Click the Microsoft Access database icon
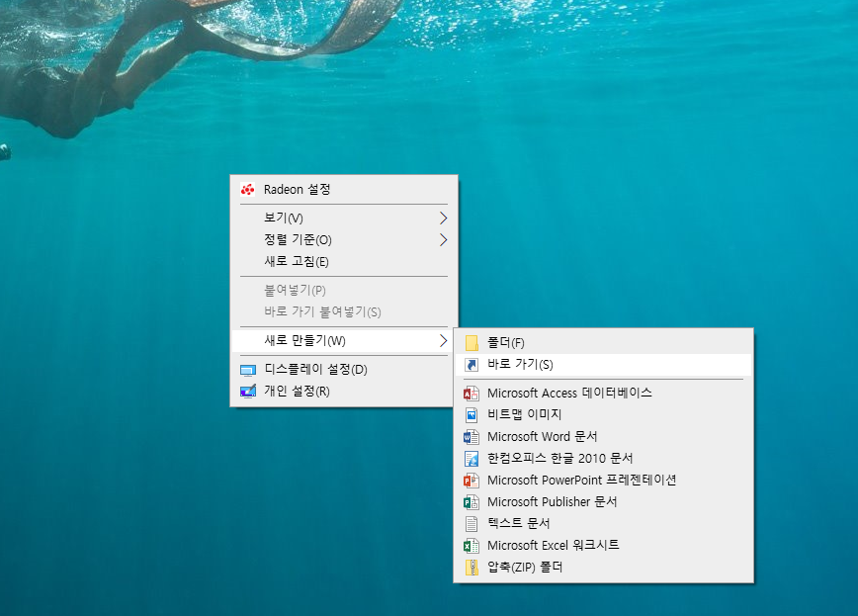The width and height of the screenshot is (858, 616). point(472,394)
